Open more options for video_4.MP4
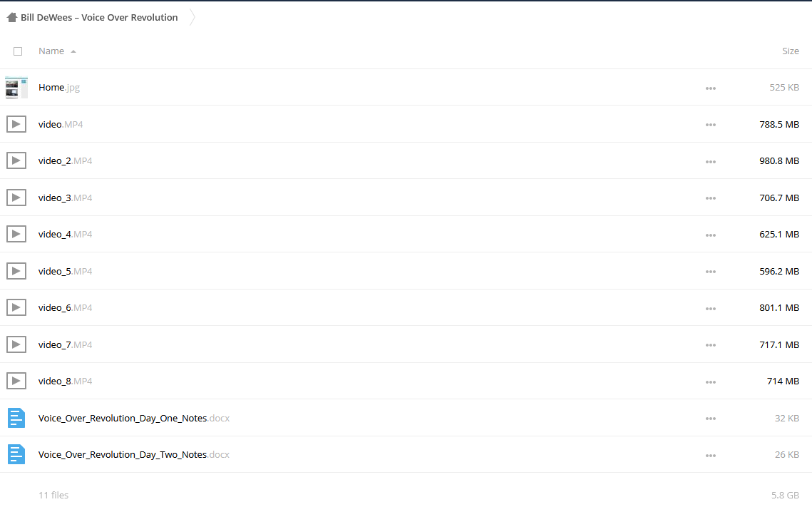Screen dimensions: 812x512 [x=711, y=235]
